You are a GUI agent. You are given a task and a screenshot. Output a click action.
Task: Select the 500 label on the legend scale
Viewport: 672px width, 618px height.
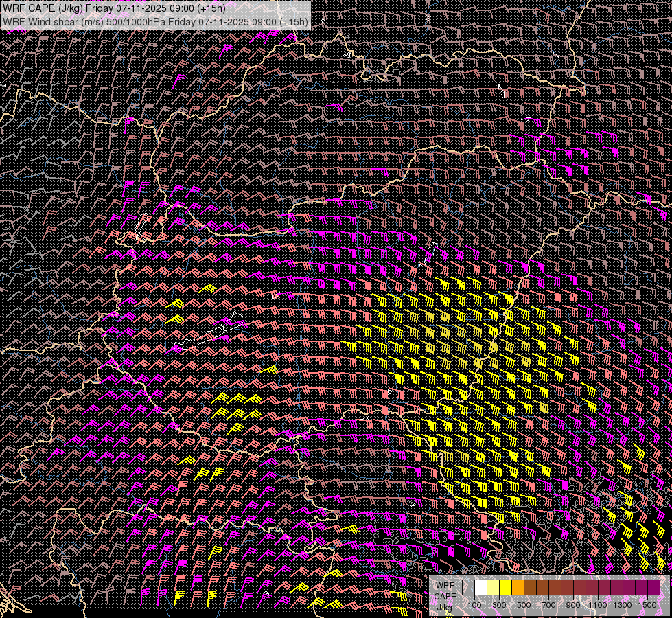524,605
